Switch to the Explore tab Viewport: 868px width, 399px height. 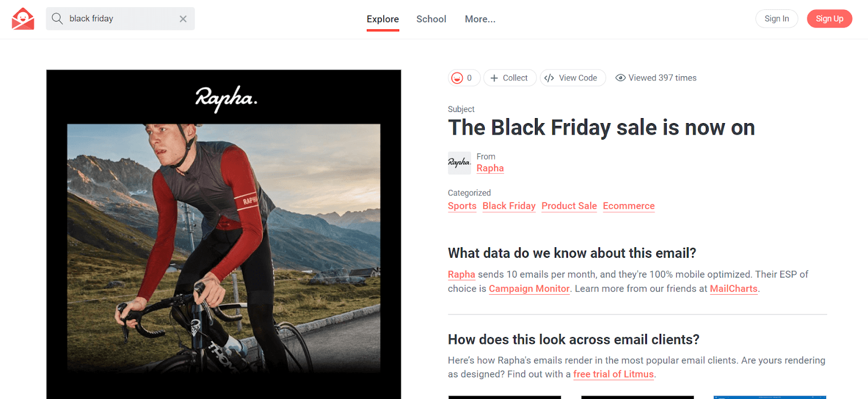383,19
